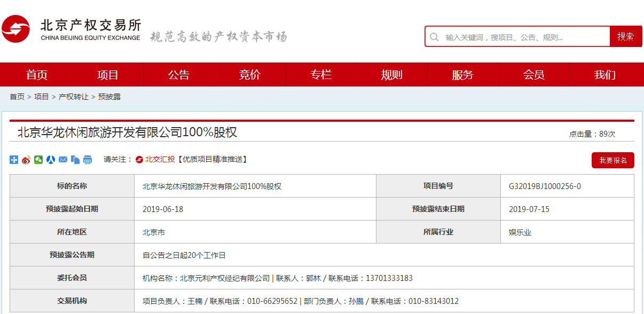
Task: Click the red 搜索 search button
Action: 626,36
